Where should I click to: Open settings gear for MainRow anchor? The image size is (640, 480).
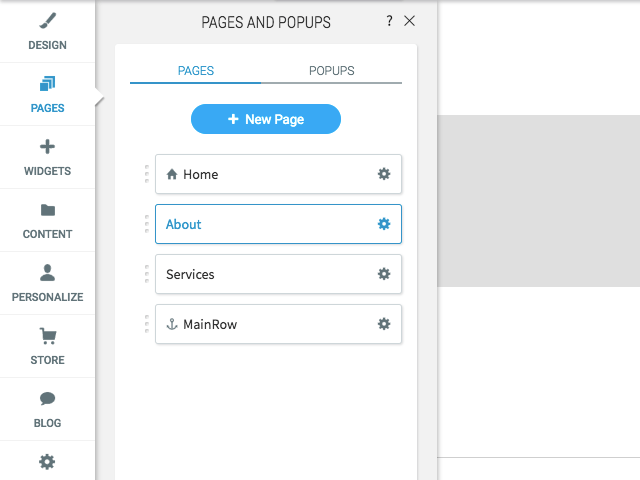tap(384, 324)
